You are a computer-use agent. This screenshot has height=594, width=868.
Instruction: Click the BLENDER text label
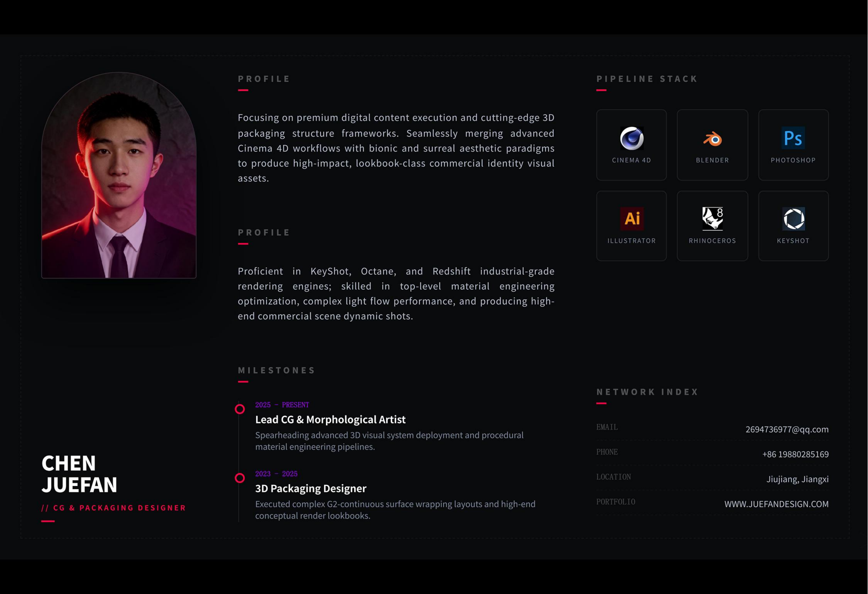click(712, 160)
